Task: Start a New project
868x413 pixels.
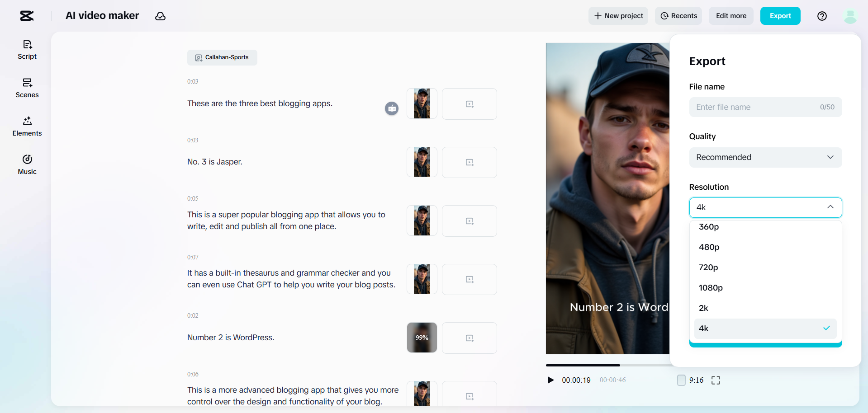Action: 618,16
